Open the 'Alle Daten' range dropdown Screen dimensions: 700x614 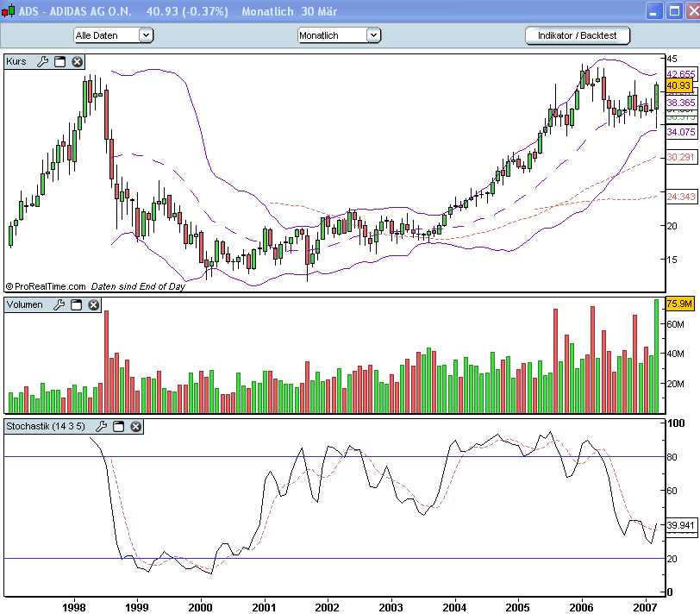(x=146, y=35)
